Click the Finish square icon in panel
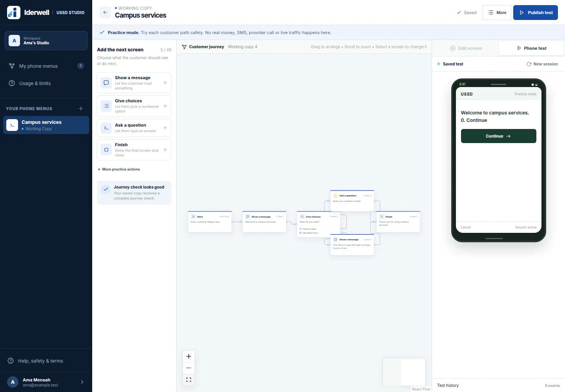The width and height of the screenshot is (565, 392). point(106,150)
